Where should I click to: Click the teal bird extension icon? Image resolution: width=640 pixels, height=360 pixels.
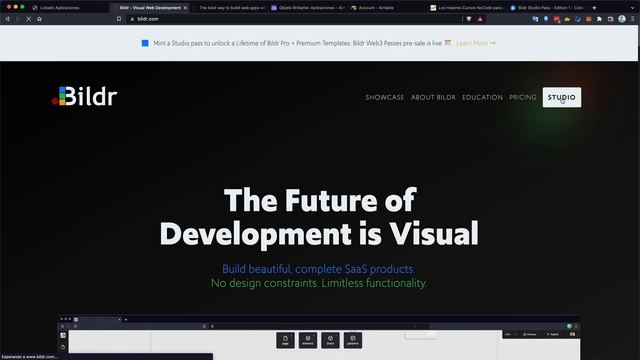[x=578, y=19]
